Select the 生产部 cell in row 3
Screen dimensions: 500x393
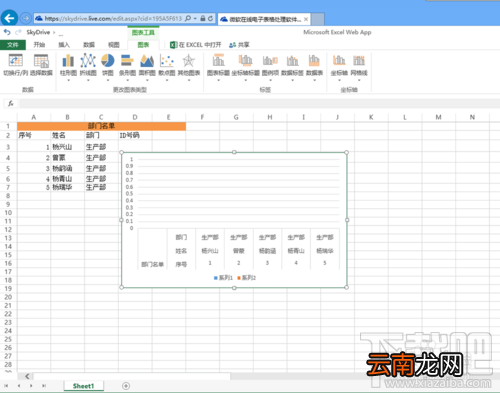(x=101, y=147)
